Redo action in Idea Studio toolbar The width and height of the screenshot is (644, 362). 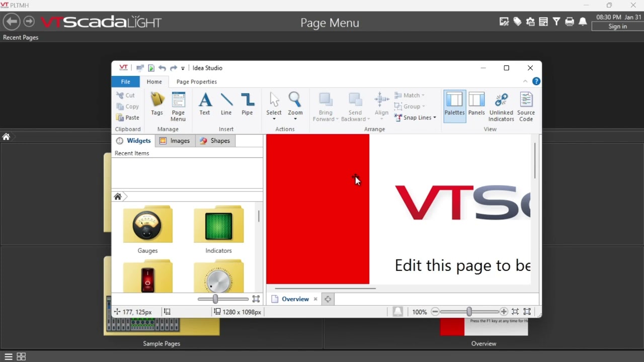click(x=173, y=68)
